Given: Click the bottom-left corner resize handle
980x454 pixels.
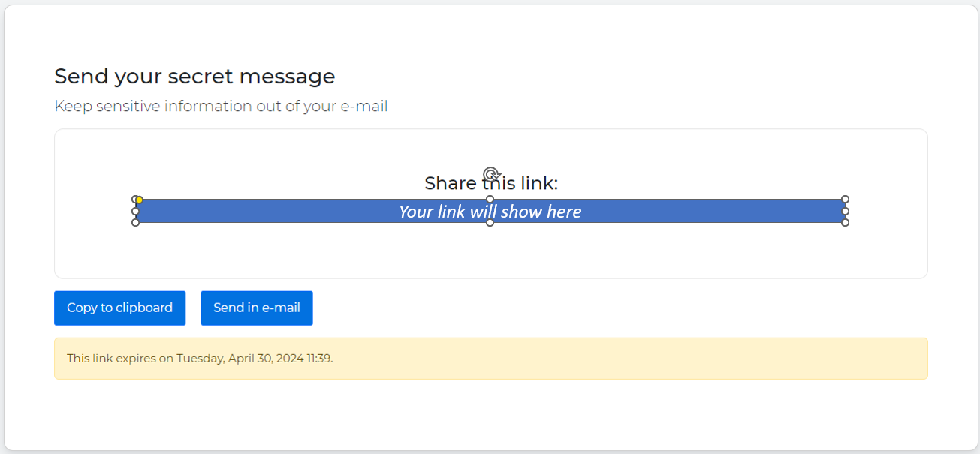Looking at the screenshot, I should pyautogui.click(x=135, y=222).
